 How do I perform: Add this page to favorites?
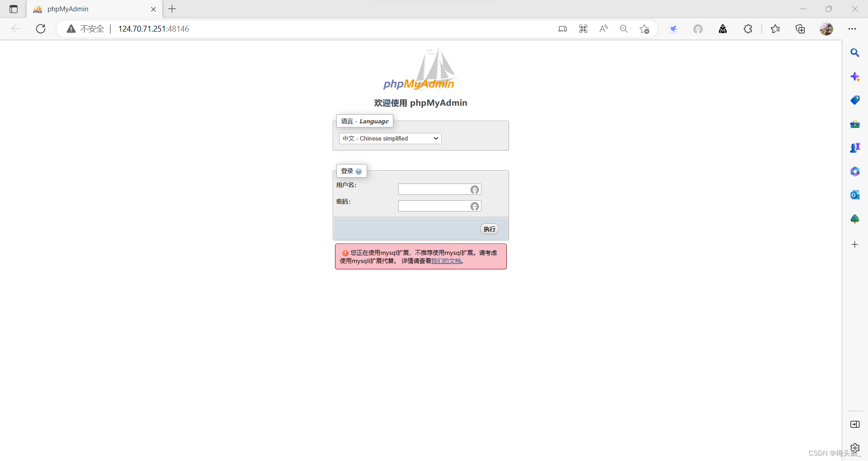pyautogui.click(x=644, y=28)
